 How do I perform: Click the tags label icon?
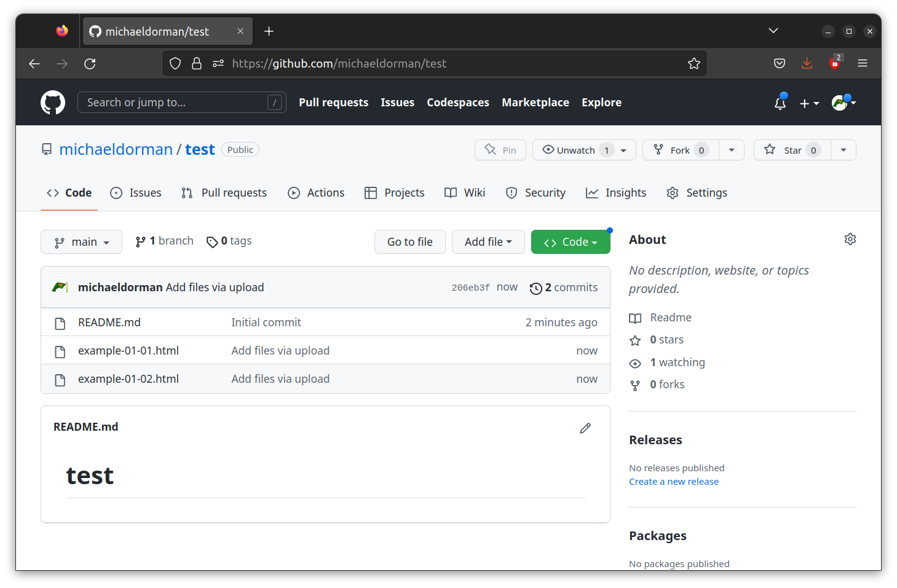(212, 241)
